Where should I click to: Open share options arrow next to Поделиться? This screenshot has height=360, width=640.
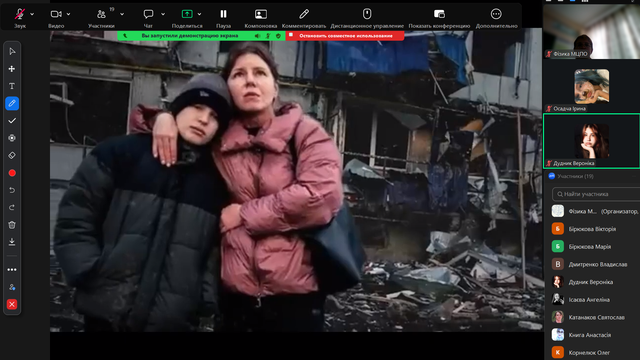pos(200,14)
